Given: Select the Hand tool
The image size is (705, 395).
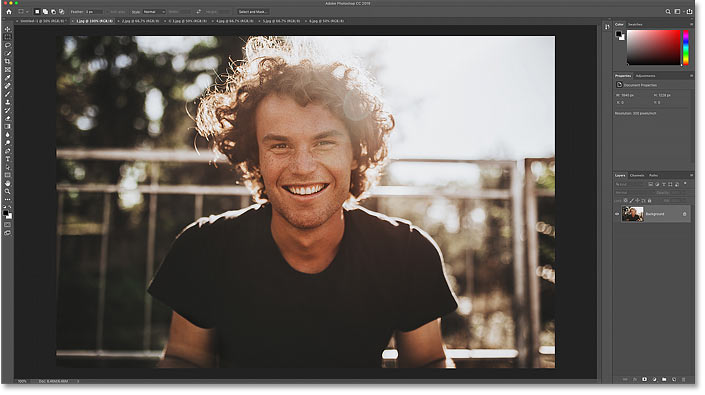Looking at the screenshot, I should (7, 183).
